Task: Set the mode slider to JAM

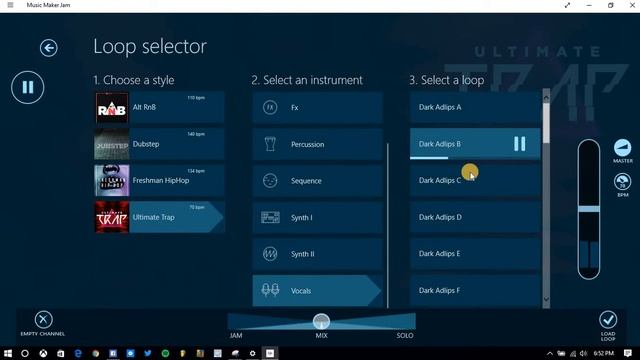Action: (236, 335)
